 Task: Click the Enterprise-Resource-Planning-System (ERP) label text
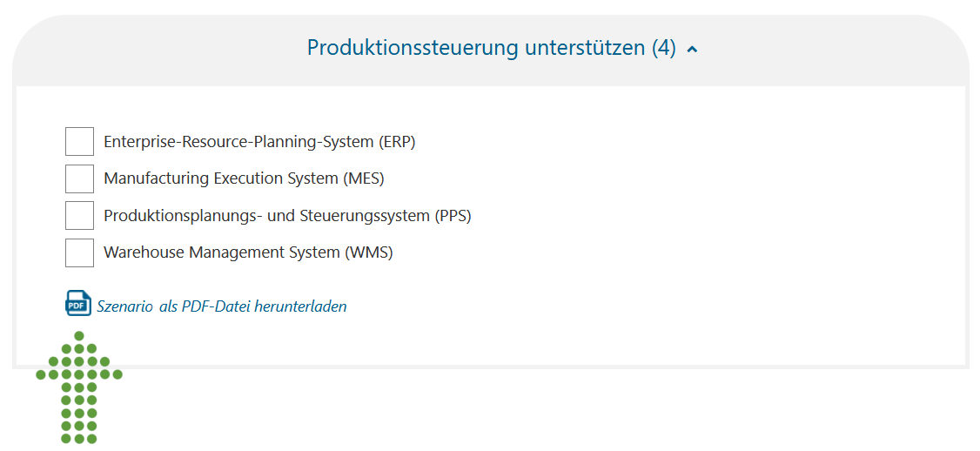click(x=259, y=142)
